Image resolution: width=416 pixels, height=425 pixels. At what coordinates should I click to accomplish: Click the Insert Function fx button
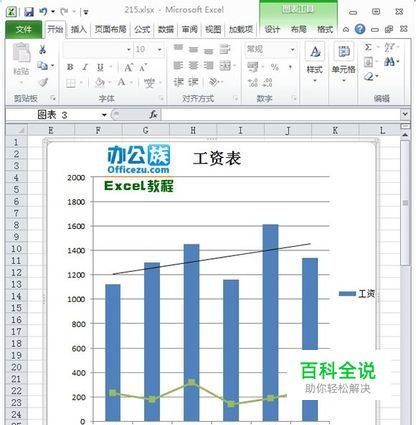point(153,115)
